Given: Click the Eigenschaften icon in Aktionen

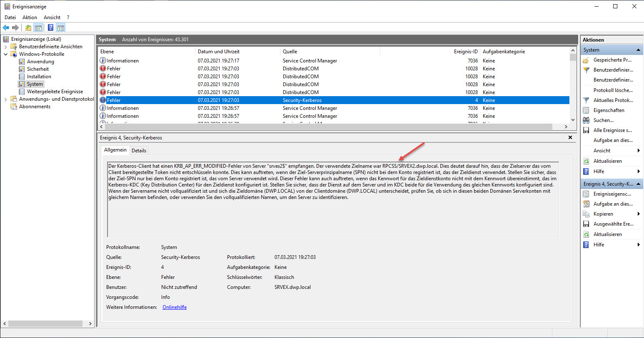Looking at the screenshot, I should pyautogui.click(x=586, y=110).
